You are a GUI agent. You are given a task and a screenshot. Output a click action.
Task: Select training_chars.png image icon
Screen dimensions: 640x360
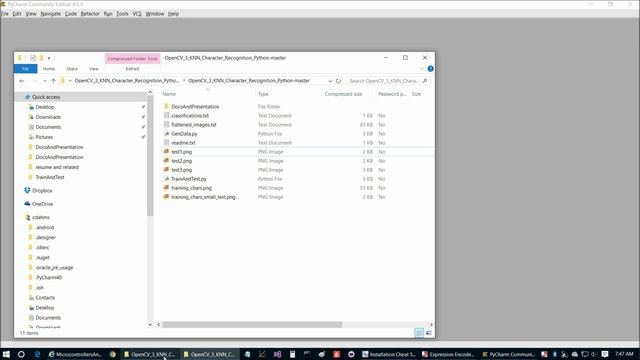167,188
